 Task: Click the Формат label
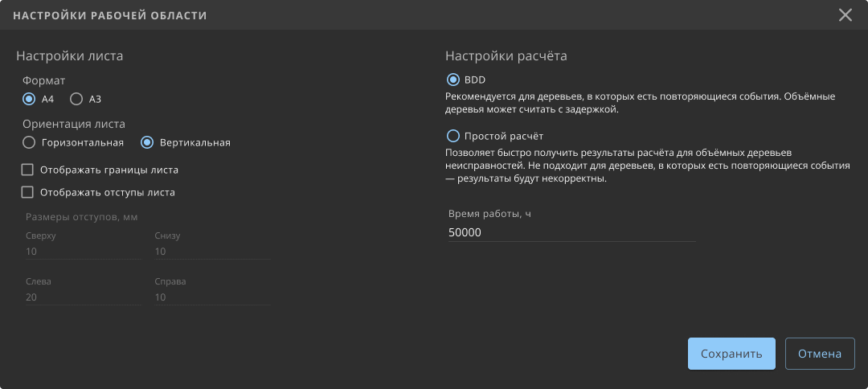tap(43, 81)
